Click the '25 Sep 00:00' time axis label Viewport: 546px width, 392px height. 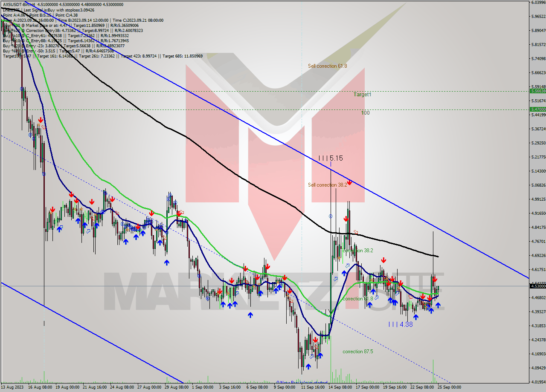click(x=449, y=387)
